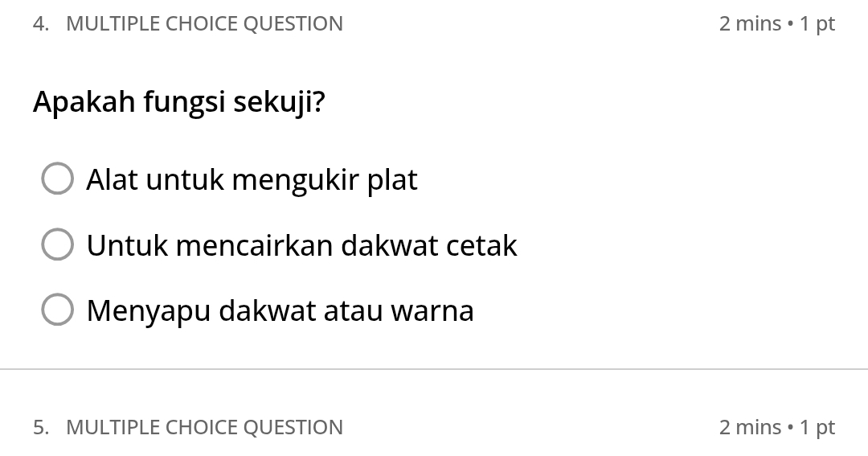Click the divider line between questions 4 and 5
This screenshot has height=456, width=868.
pos(434,369)
